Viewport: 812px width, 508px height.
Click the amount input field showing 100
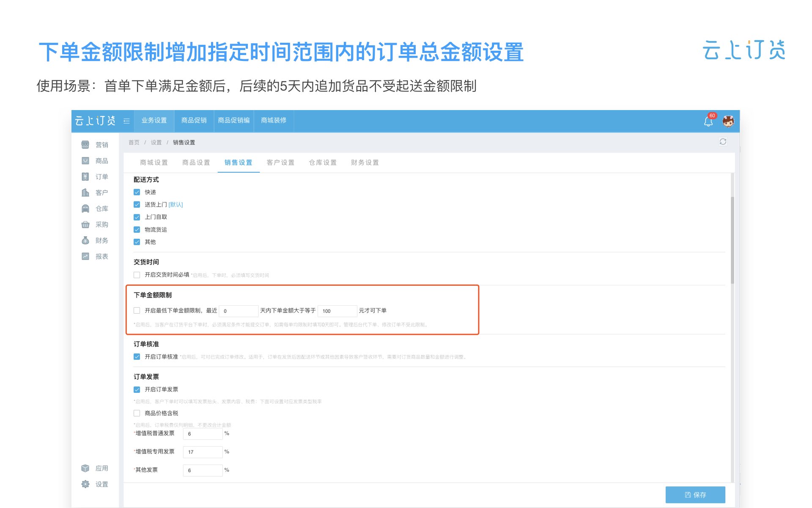click(337, 311)
